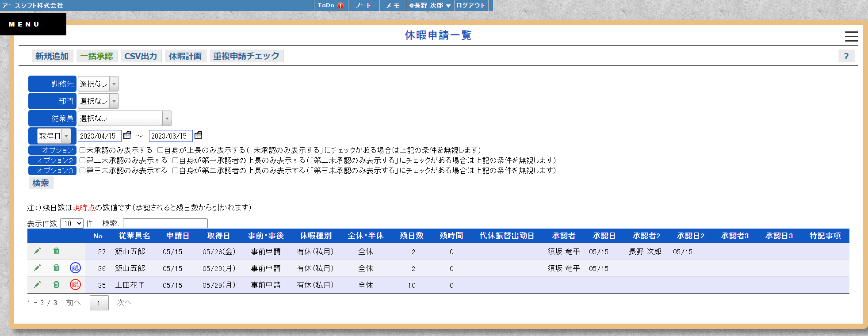Click the table search text field
The height and width of the screenshot is (336, 868).
click(x=165, y=224)
